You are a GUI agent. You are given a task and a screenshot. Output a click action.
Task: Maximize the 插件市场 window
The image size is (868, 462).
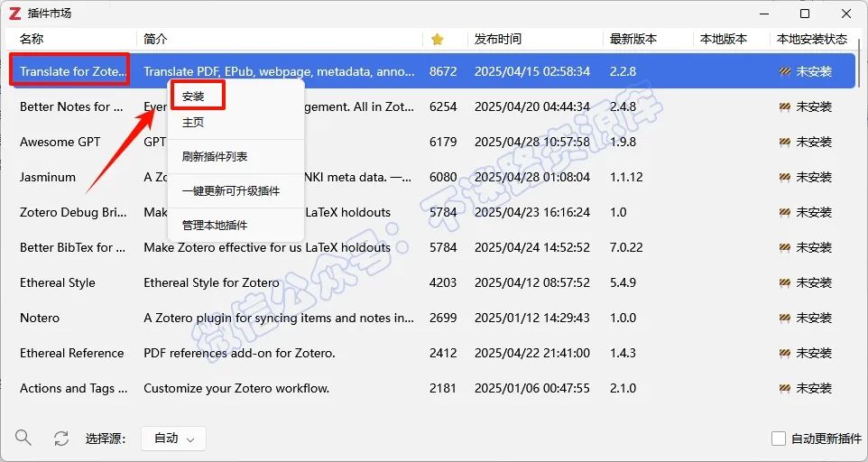[x=805, y=14]
